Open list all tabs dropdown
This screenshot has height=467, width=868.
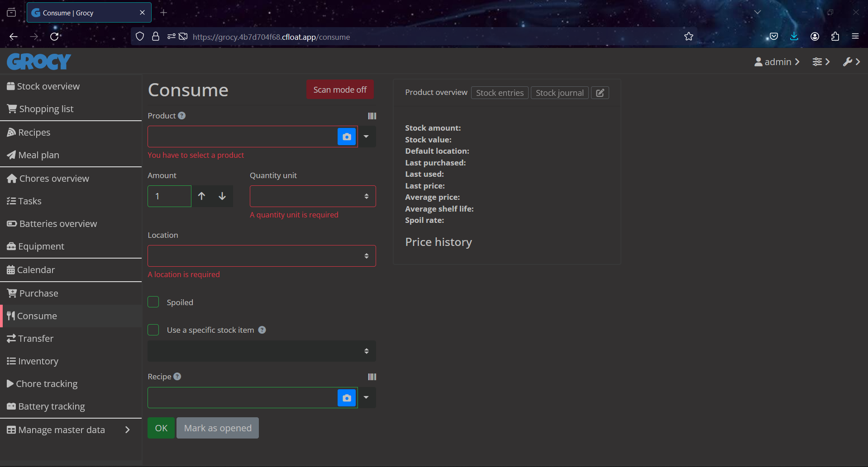tap(758, 12)
